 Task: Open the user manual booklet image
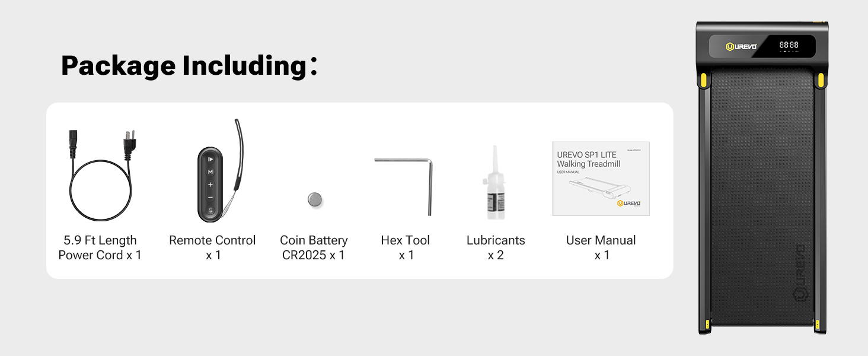click(601, 178)
